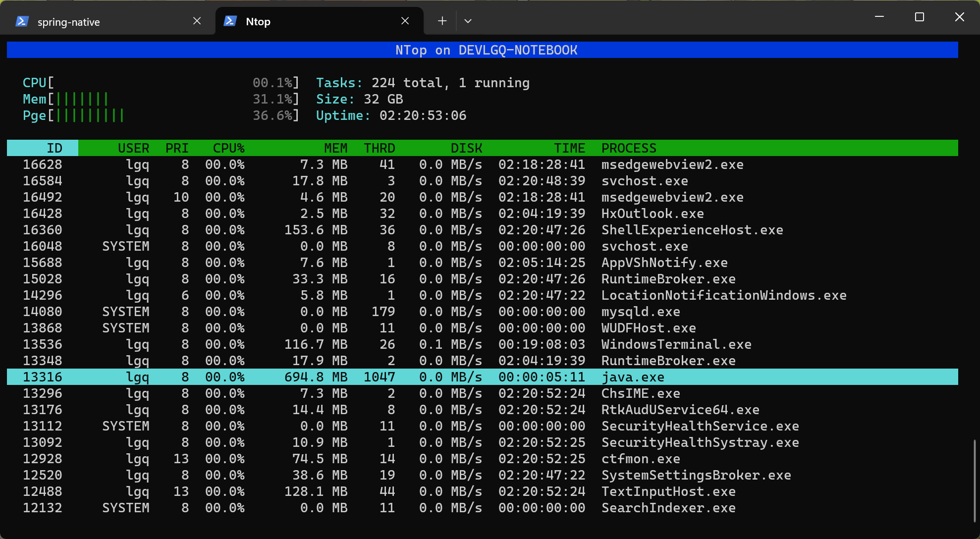This screenshot has width=980, height=539.
Task: Click the PowerShell icon on Ntop tab
Action: click(x=230, y=21)
